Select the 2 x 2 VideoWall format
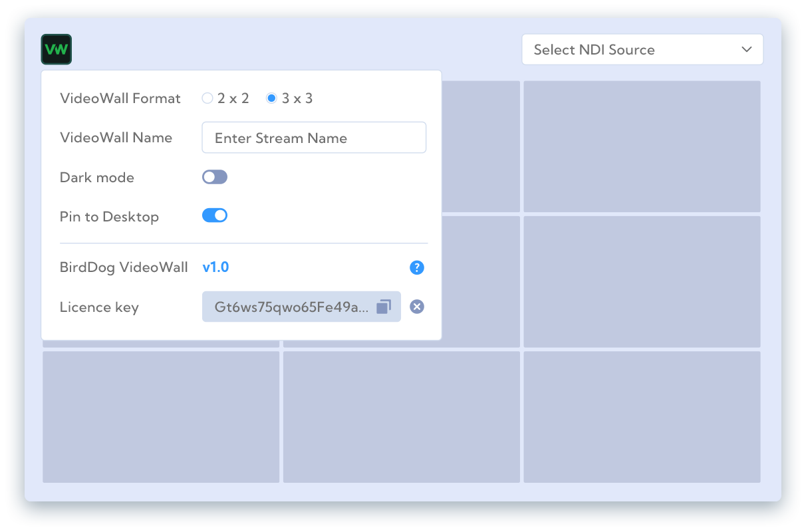Screen dimensions: 806x532 (x=207, y=98)
